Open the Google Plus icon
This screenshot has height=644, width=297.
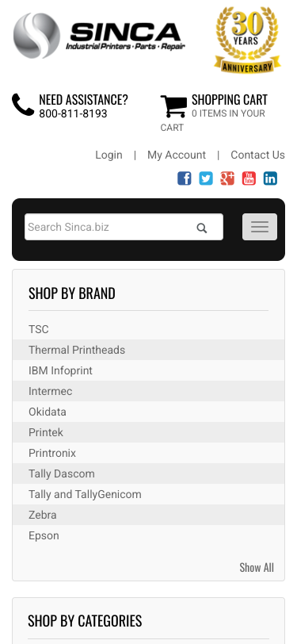click(227, 178)
